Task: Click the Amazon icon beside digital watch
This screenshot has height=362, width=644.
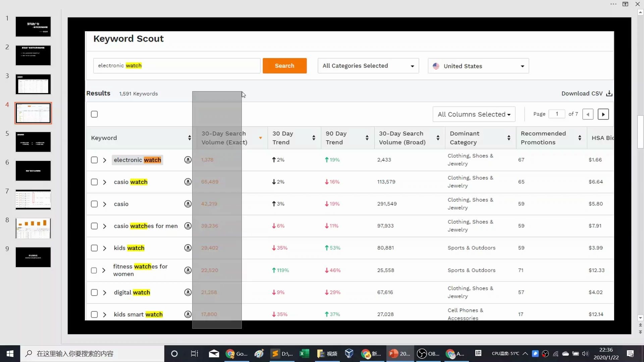Action: point(188,292)
